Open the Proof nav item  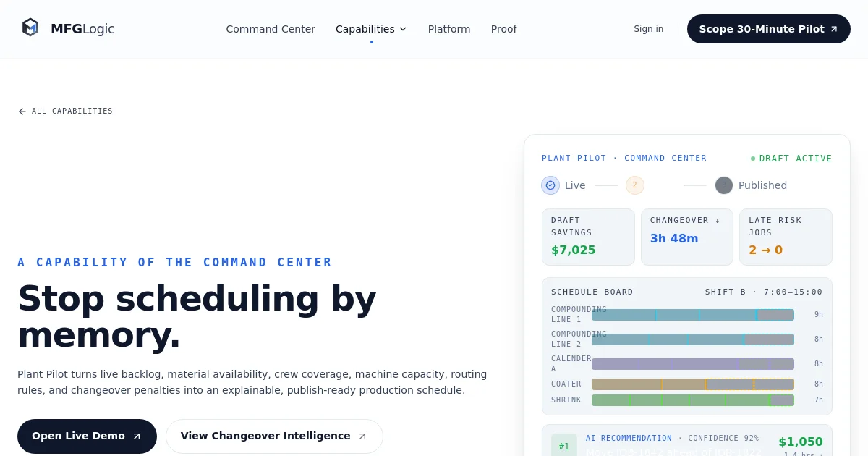coord(504,29)
